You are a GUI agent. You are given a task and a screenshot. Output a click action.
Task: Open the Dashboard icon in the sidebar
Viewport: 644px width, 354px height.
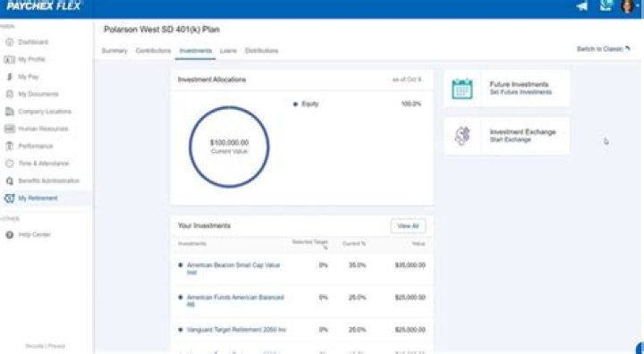click(9, 42)
